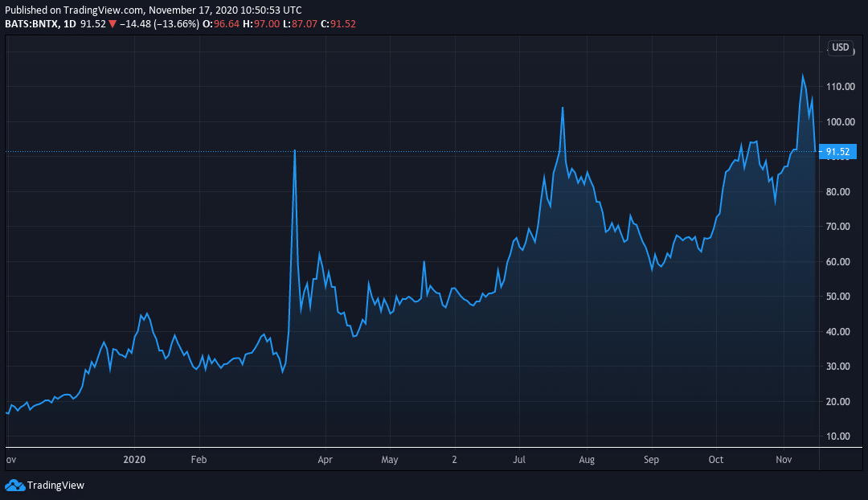This screenshot has width=868, height=500.
Task: Click the May label on the time axis
Action: click(390, 460)
